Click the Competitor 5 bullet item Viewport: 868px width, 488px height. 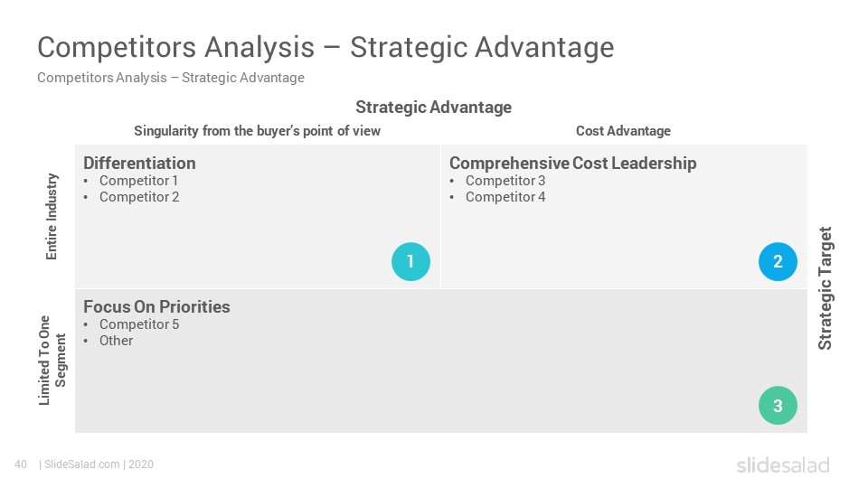(x=139, y=324)
